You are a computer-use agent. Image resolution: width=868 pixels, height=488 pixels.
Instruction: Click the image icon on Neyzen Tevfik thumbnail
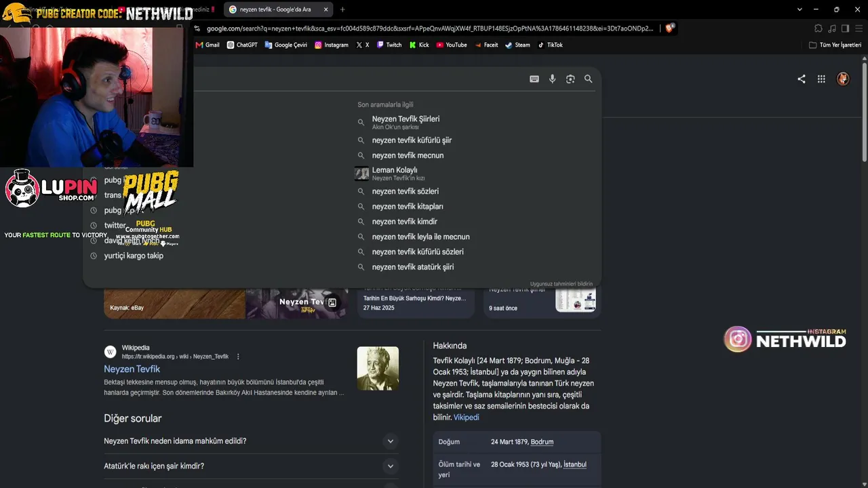332,303
